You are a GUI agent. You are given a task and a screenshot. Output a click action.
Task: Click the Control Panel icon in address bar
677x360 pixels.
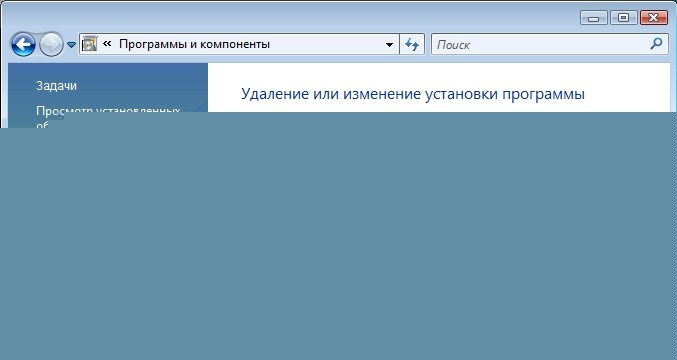pos(89,44)
